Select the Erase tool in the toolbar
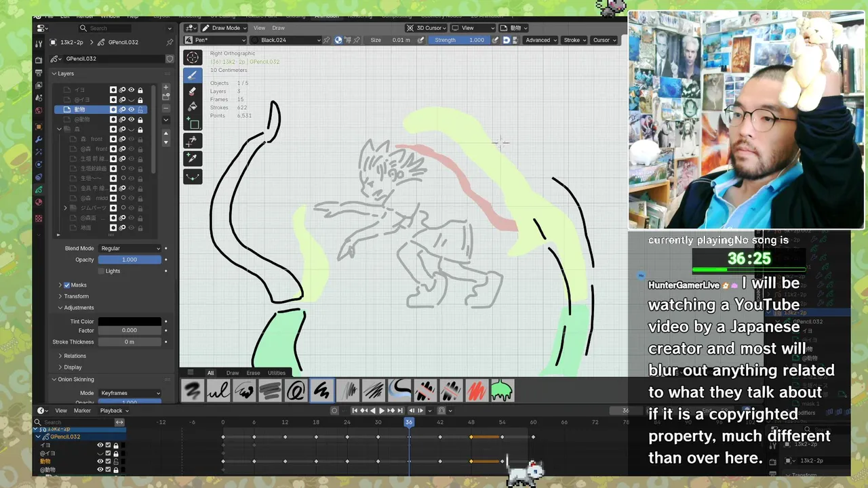This screenshot has height=488, width=868. (x=193, y=91)
